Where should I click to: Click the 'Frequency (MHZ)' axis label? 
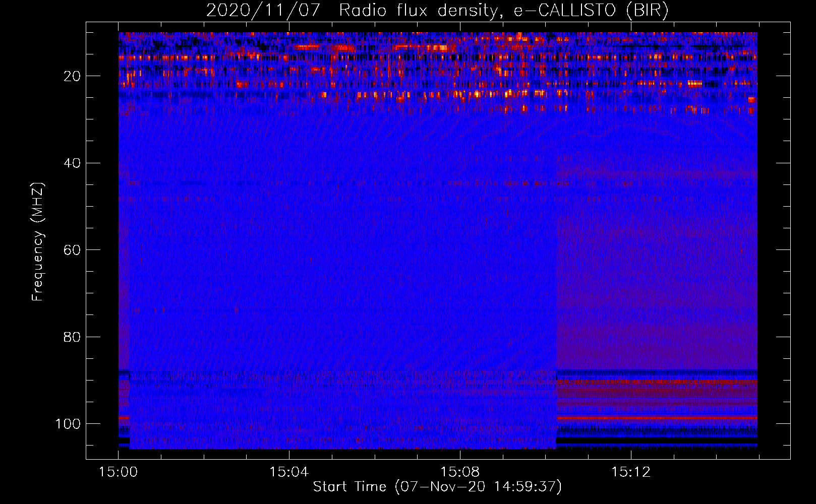(38, 241)
